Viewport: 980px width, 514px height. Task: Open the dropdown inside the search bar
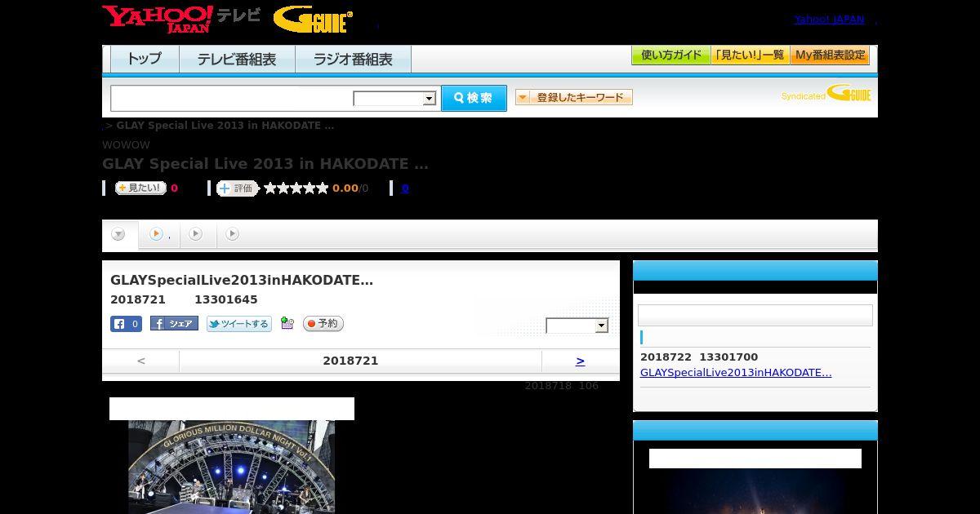point(394,99)
